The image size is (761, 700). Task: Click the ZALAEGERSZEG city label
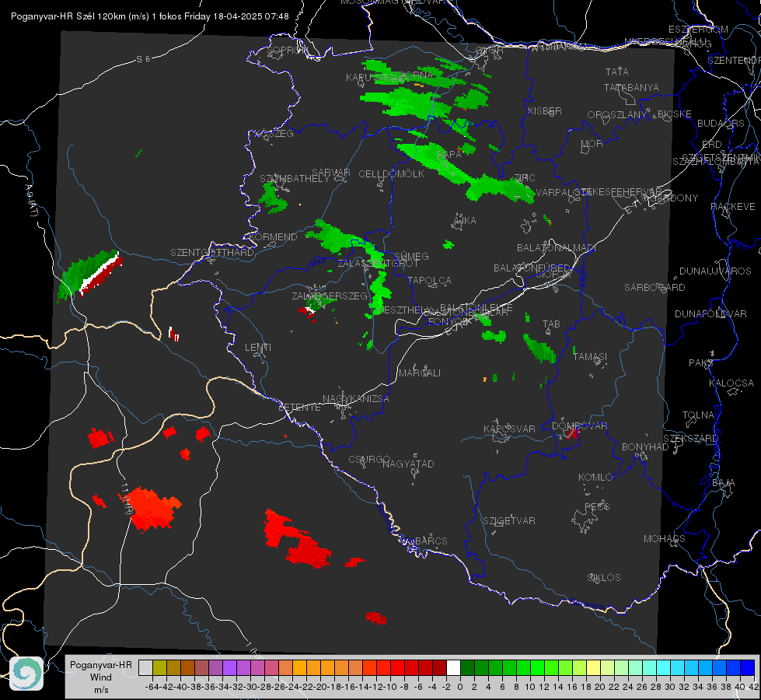click(x=330, y=296)
